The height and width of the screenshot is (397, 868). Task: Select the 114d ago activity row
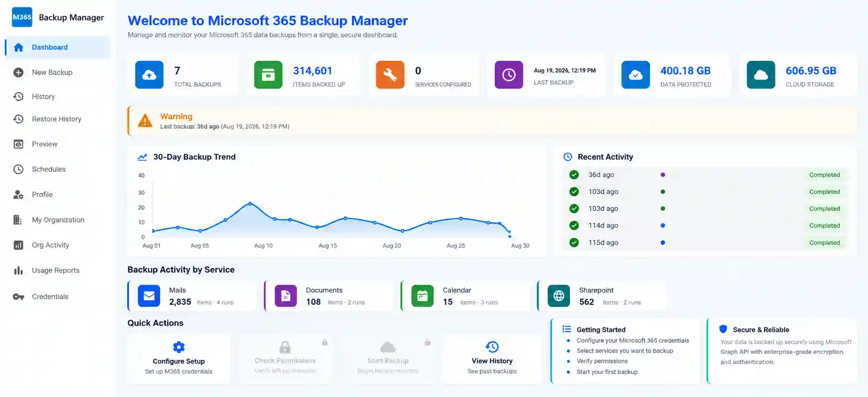705,226
